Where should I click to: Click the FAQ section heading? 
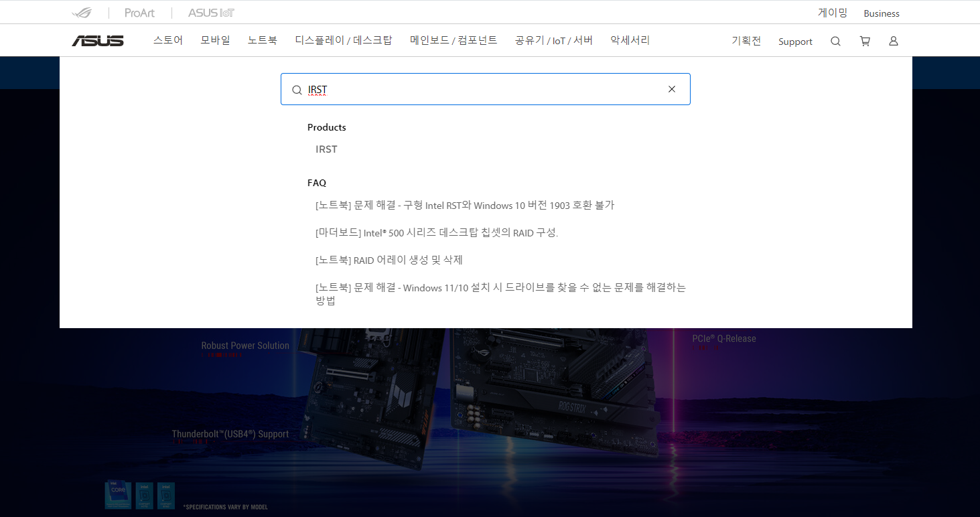coord(317,183)
